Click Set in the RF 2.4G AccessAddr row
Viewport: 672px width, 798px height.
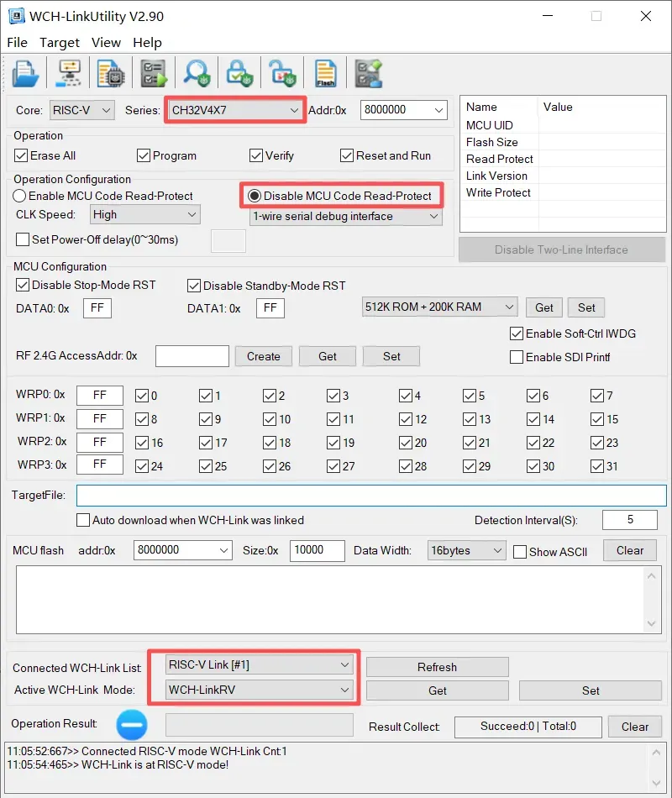[x=391, y=356]
